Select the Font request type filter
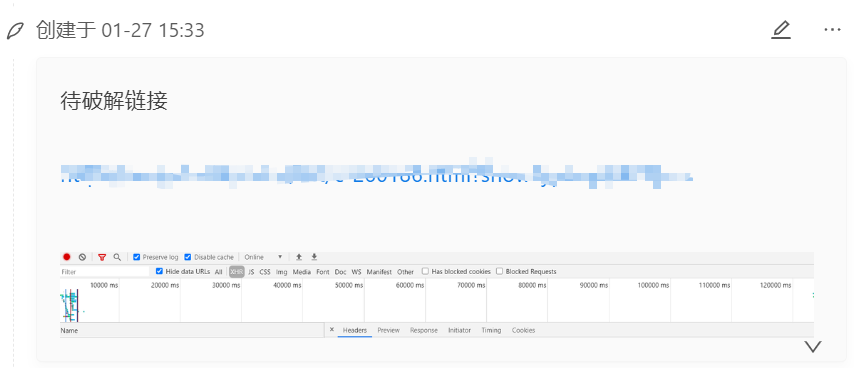 (323, 272)
